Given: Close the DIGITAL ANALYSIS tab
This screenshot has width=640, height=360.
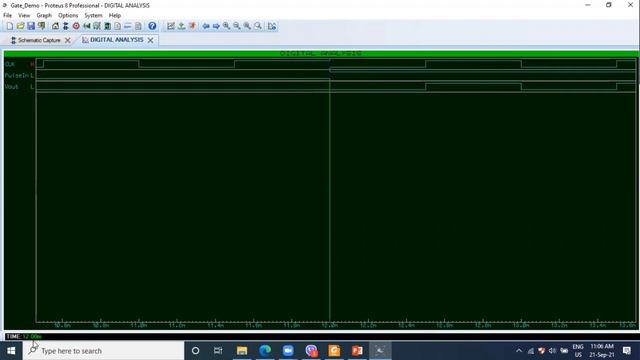Looking at the screenshot, I should [x=151, y=40].
